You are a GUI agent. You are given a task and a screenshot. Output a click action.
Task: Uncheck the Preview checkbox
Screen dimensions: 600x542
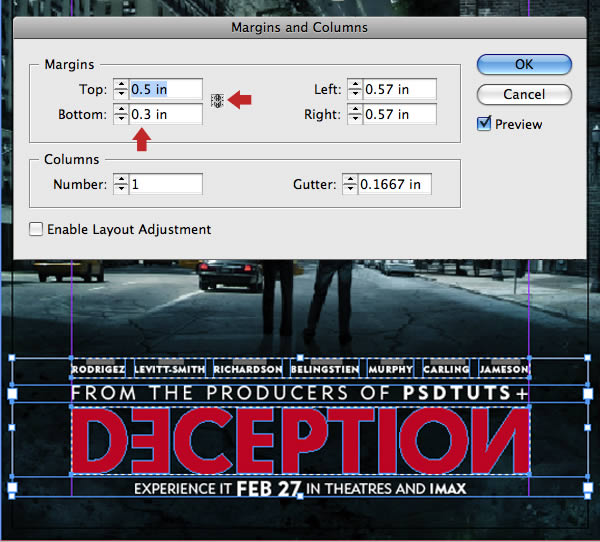pyautogui.click(x=484, y=124)
